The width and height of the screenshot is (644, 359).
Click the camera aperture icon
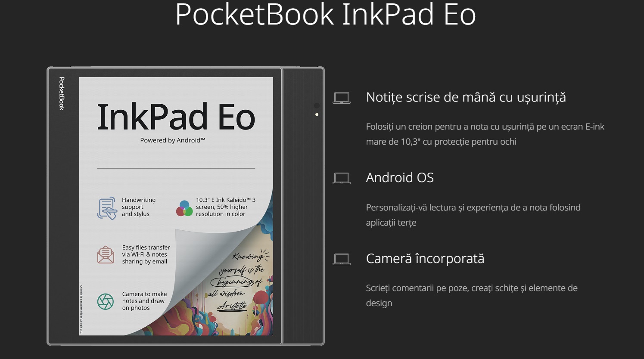tap(106, 301)
